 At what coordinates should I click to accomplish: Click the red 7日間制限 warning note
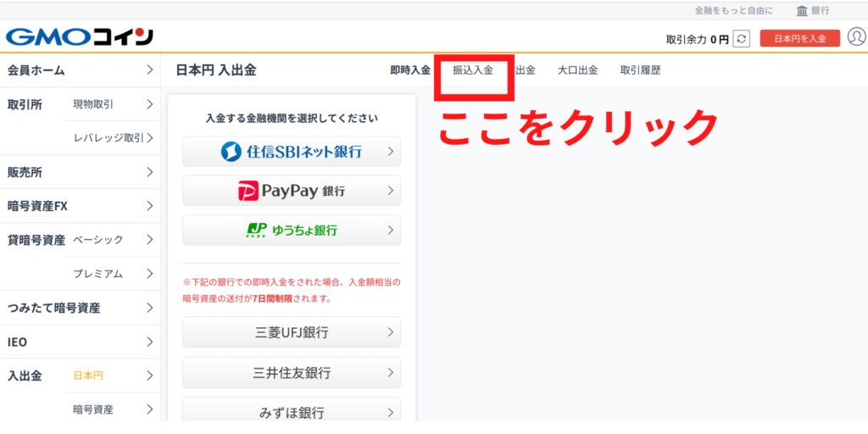pos(292,291)
